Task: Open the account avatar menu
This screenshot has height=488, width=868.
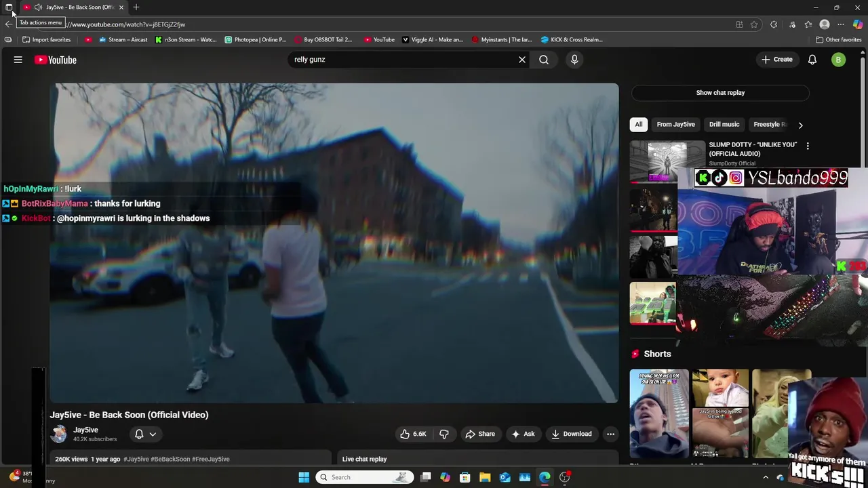Action: coord(838,60)
